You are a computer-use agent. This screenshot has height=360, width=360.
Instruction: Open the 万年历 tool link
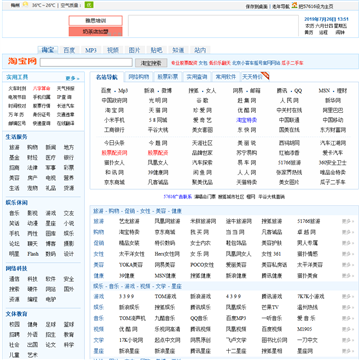pyautogui.click(x=16, y=114)
